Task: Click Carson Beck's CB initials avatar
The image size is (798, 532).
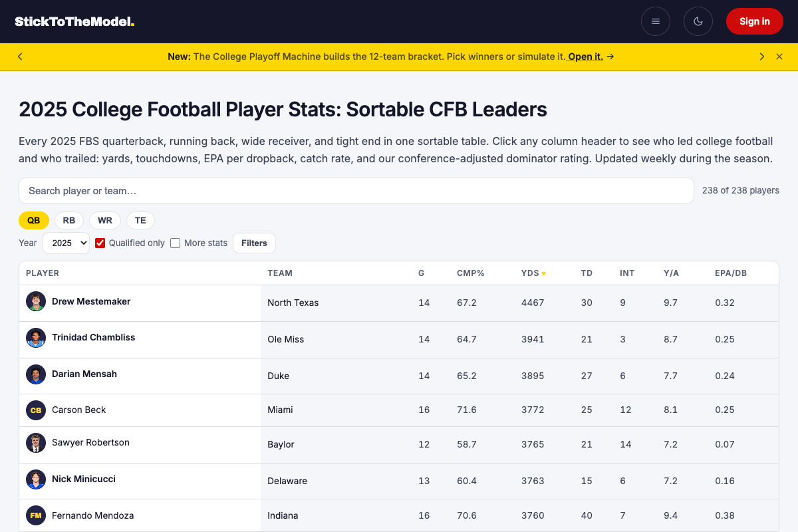Action: tap(36, 410)
